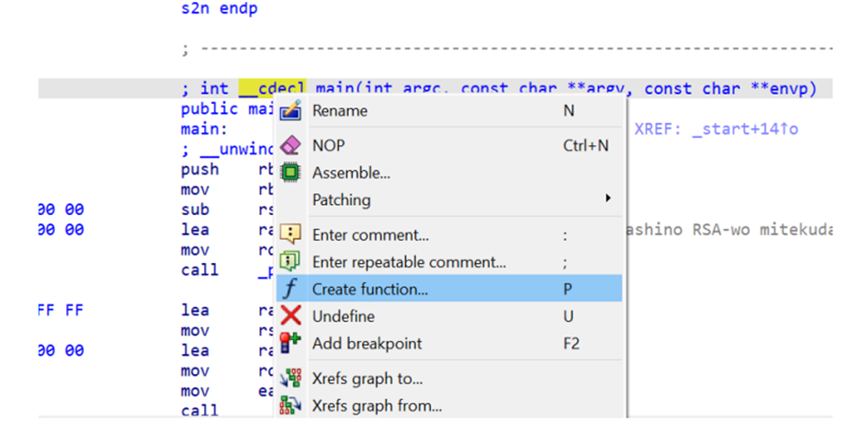Click the Xrefs graph to icon
This screenshot has width=868, height=432.
(x=290, y=379)
